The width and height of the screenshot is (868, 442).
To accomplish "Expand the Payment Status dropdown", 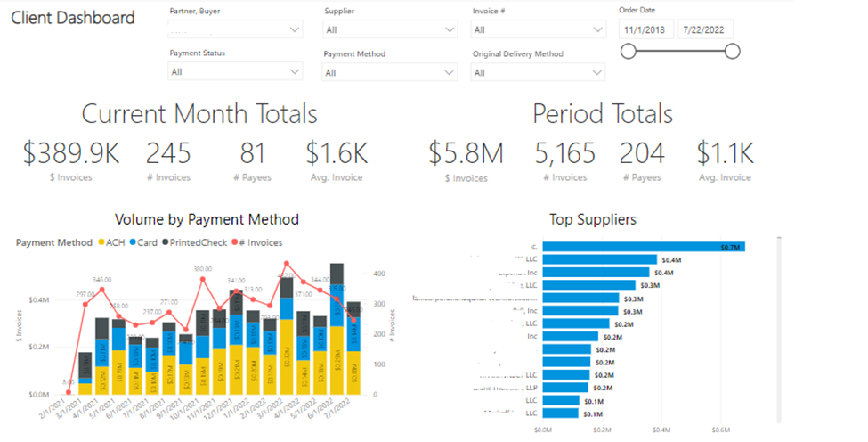I will pyautogui.click(x=236, y=72).
